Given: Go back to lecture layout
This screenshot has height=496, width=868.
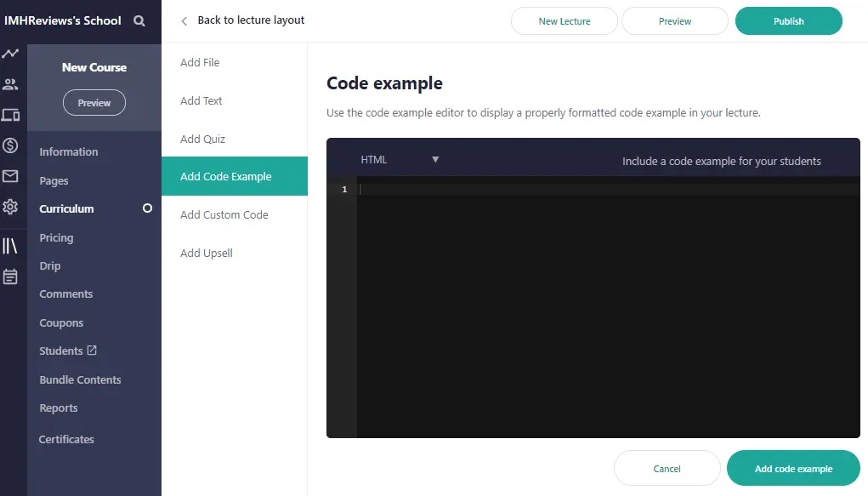Looking at the screenshot, I should click(x=243, y=20).
